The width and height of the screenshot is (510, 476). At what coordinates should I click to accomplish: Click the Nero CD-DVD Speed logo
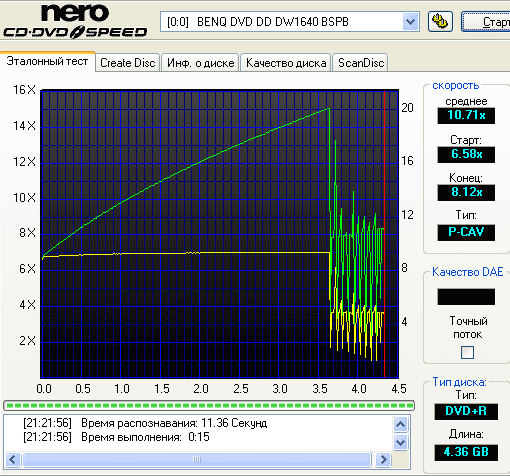pos(75,21)
